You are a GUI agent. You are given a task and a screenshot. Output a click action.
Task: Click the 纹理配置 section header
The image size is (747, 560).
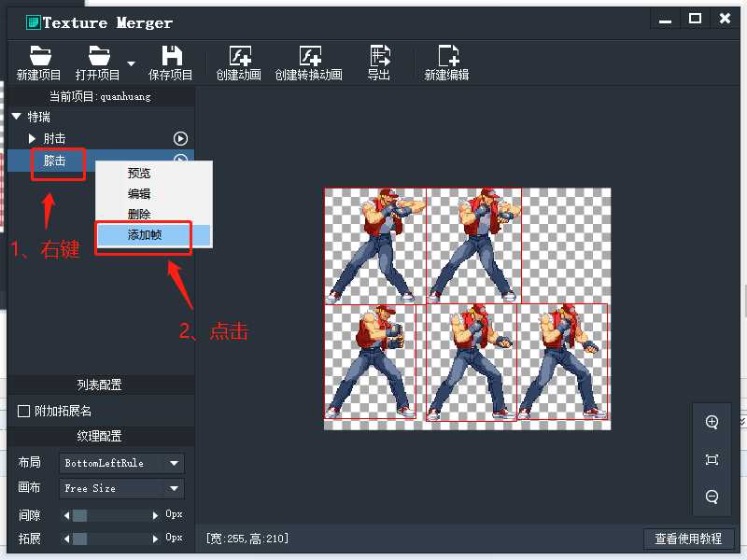click(x=100, y=436)
